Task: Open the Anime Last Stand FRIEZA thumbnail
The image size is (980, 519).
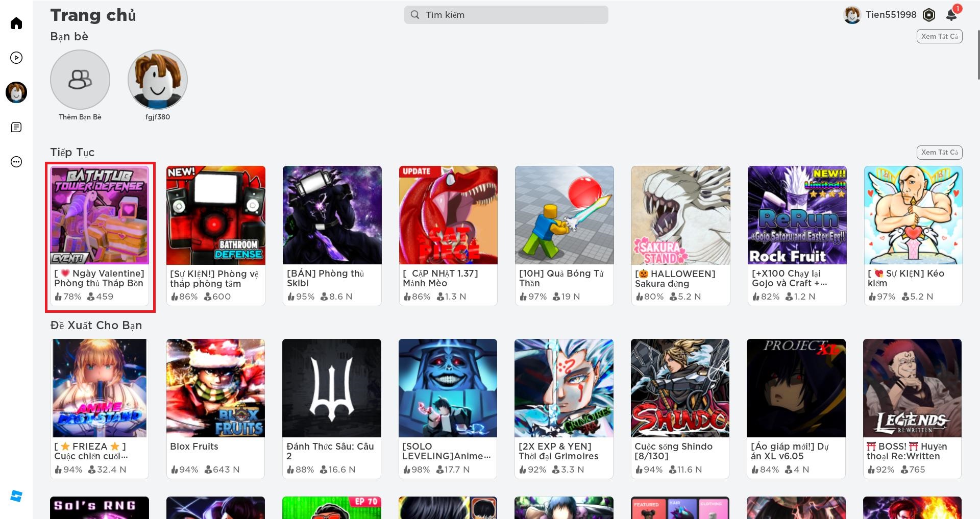Action: [100, 388]
